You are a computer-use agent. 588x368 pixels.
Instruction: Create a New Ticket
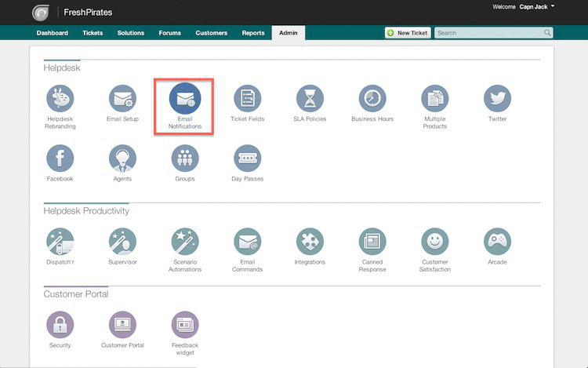click(x=408, y=33)
